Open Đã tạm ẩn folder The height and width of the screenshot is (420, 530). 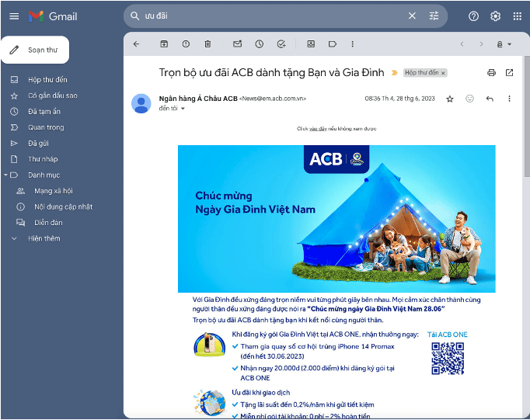pyautogui.click(x=44, y=112)
